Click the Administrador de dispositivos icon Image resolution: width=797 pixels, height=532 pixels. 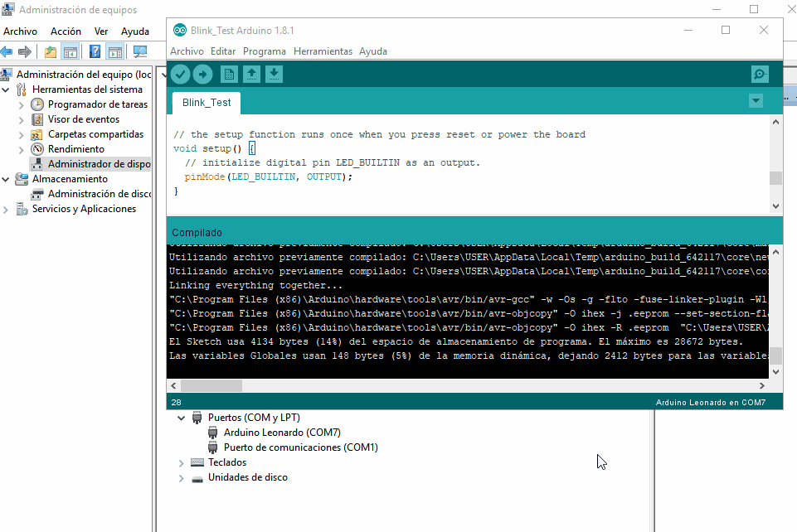[36, 164]
